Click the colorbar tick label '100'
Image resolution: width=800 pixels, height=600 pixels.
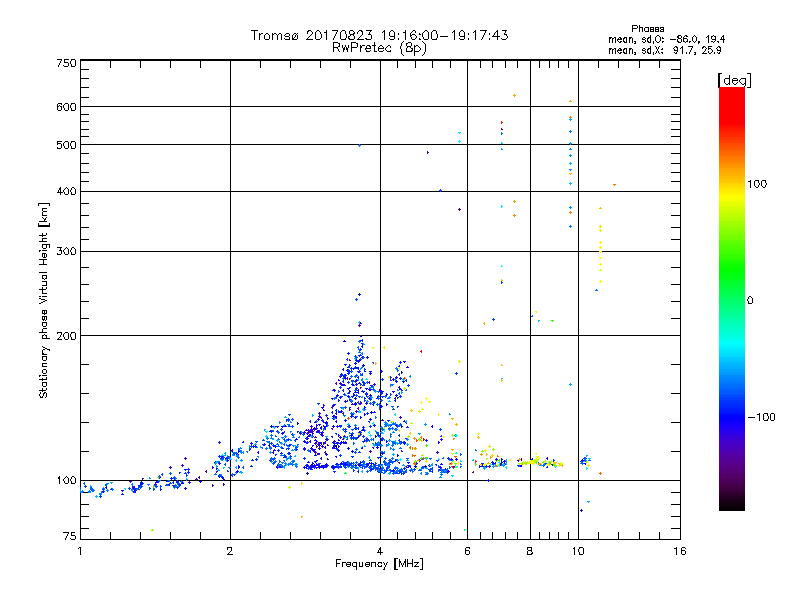click(757, 184)
